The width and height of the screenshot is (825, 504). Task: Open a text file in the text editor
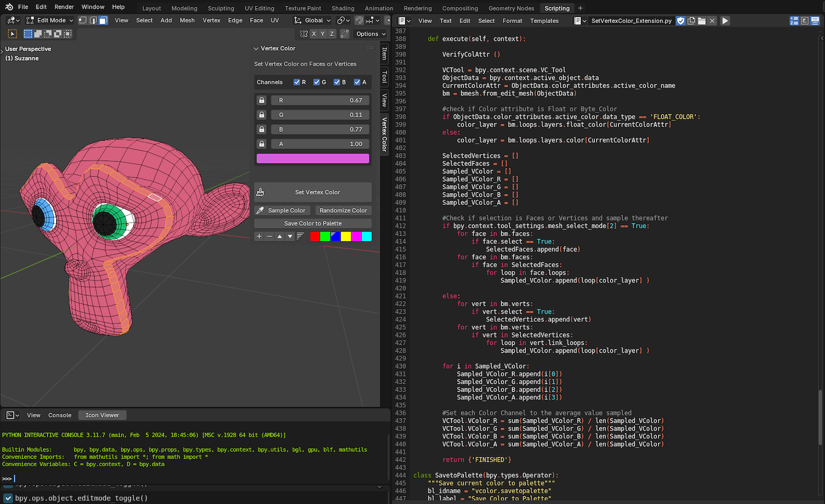click(x=701, y=21)
